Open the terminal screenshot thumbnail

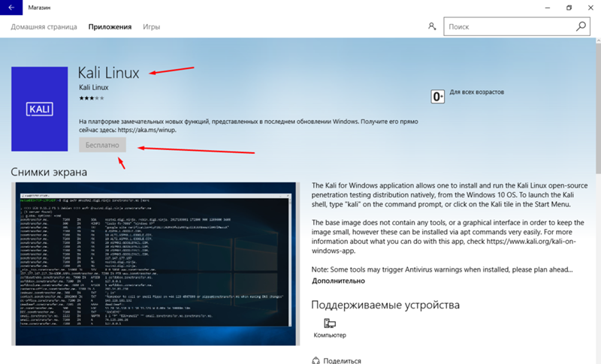click(x=156, y=263)
